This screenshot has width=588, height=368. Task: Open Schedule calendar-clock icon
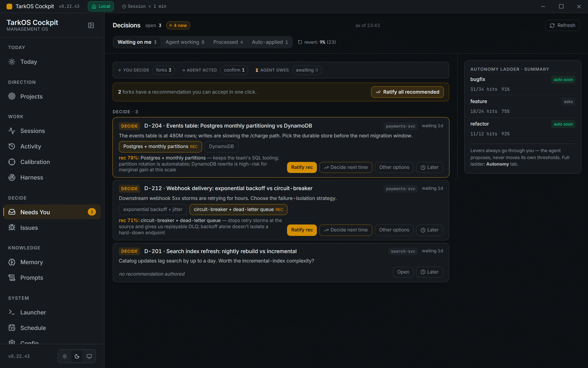(12, 328)
